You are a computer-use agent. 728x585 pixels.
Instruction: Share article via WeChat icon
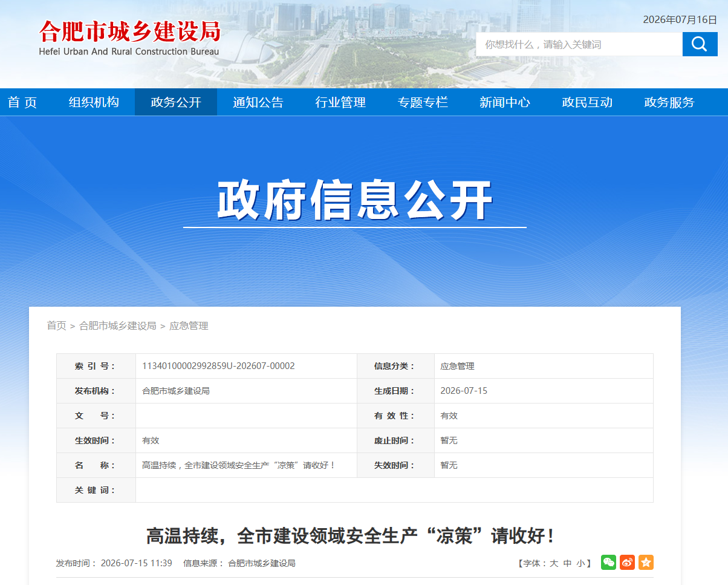(608, 563)
